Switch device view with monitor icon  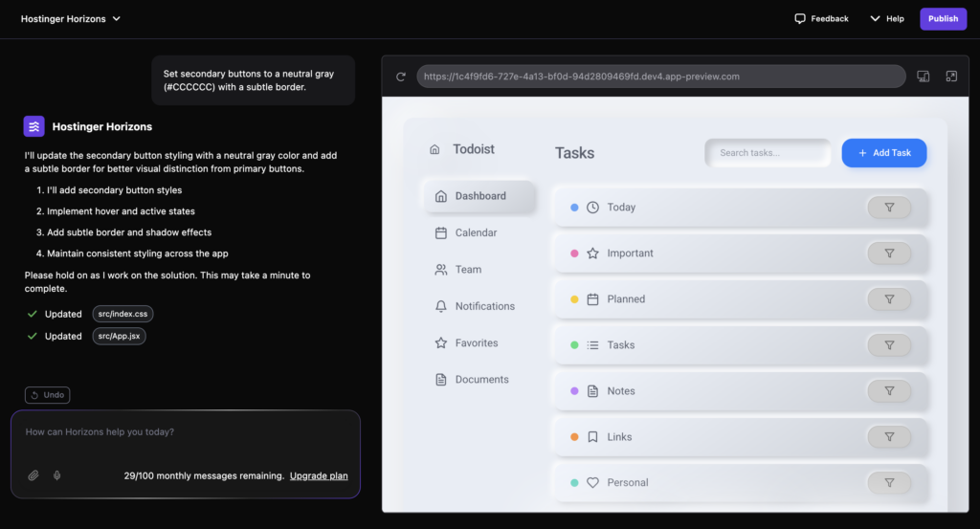pyautogui.click(x=924, y=77)
